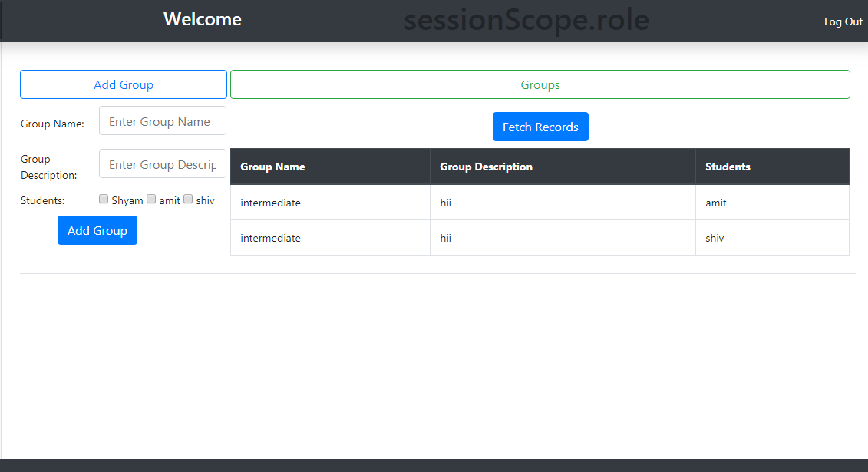
Task: Tick the Shyam student checkbox
Action: point(104,200)
